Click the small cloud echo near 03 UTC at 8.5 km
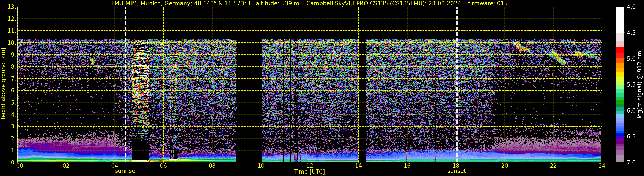This screenshot has width=644, height=176. pyautogui.click(x=92, y=61)
